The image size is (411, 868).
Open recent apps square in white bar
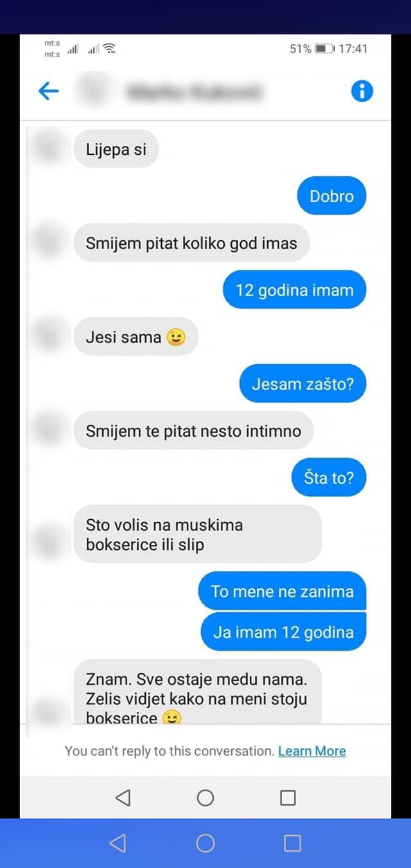(288, 798)
